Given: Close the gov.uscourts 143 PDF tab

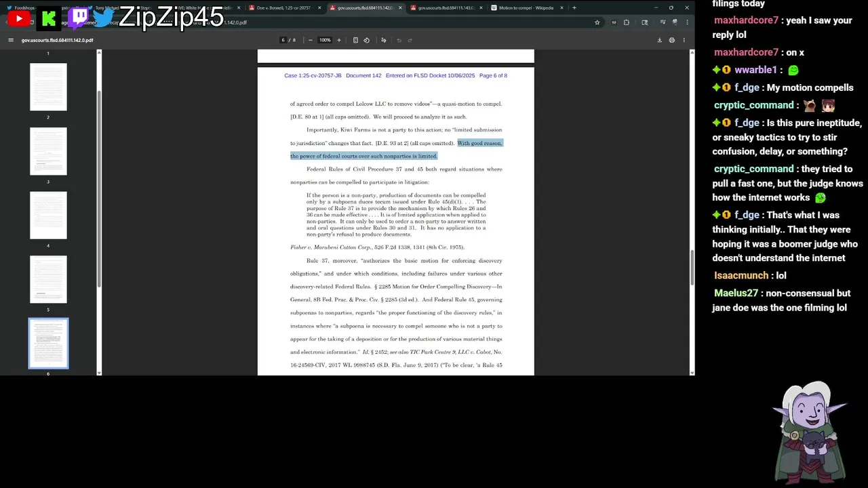Looking at the screenshot, I should [481, 8].
